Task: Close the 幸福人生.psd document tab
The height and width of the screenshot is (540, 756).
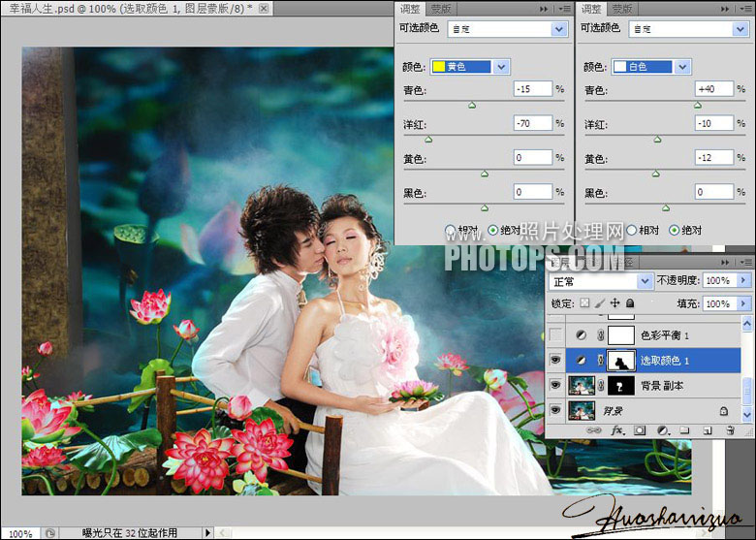Action: click(x=264, y=8)
